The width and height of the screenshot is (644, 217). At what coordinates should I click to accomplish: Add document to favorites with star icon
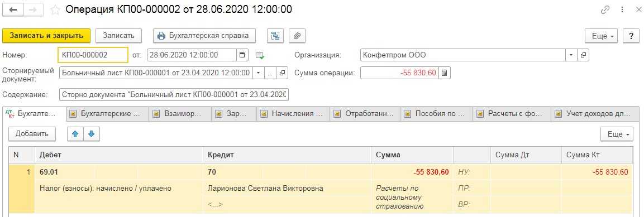point(55,10)
